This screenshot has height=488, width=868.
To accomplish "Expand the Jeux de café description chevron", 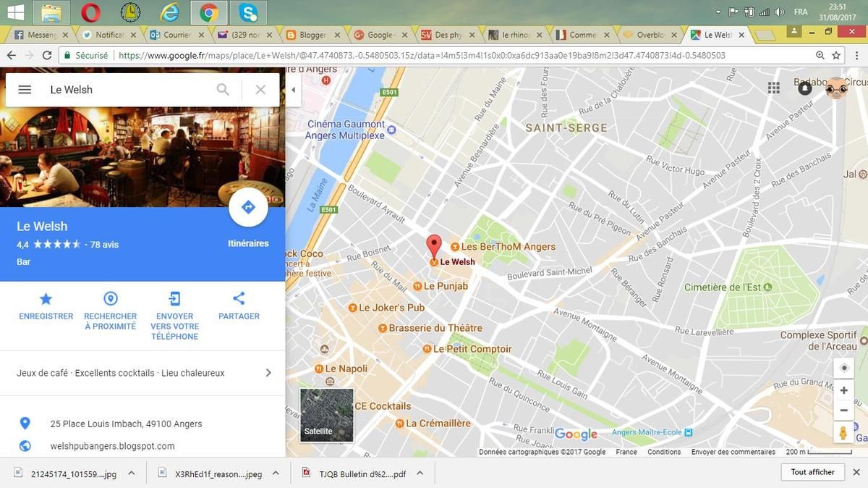I will tap(268, 373).
